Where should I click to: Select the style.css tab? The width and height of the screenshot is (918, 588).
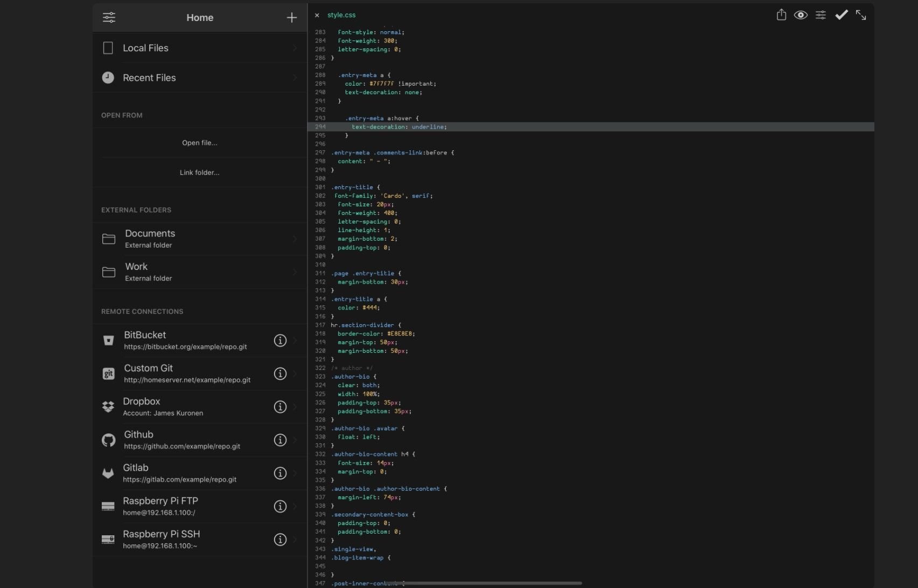[x=341, y=15]
